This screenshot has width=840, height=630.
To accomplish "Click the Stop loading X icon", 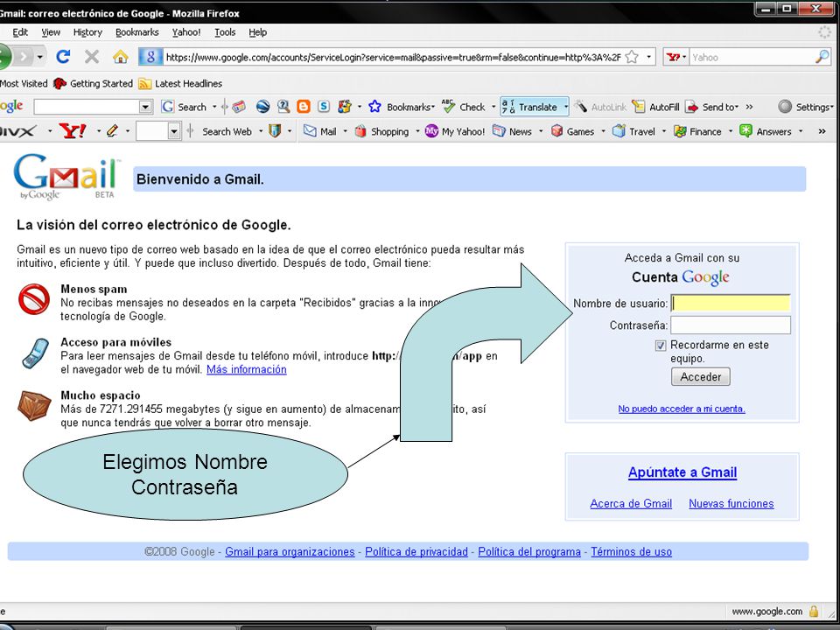I will (x=92, y=57).
